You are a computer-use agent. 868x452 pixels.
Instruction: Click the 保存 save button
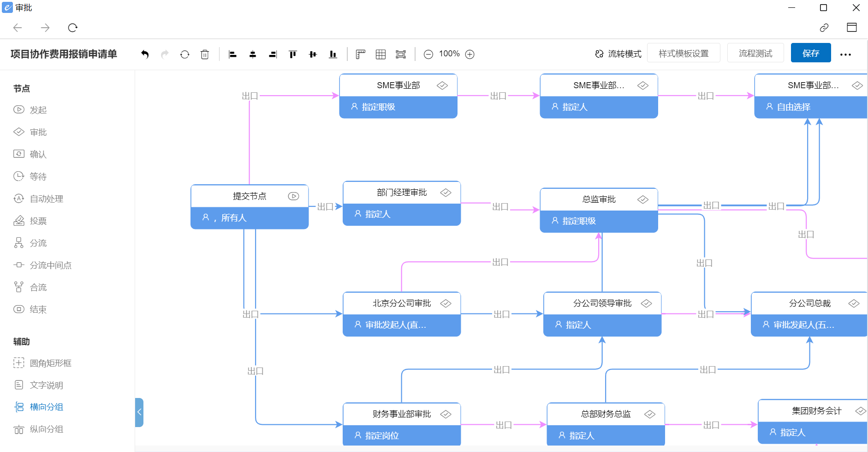[x=811, y=53]
